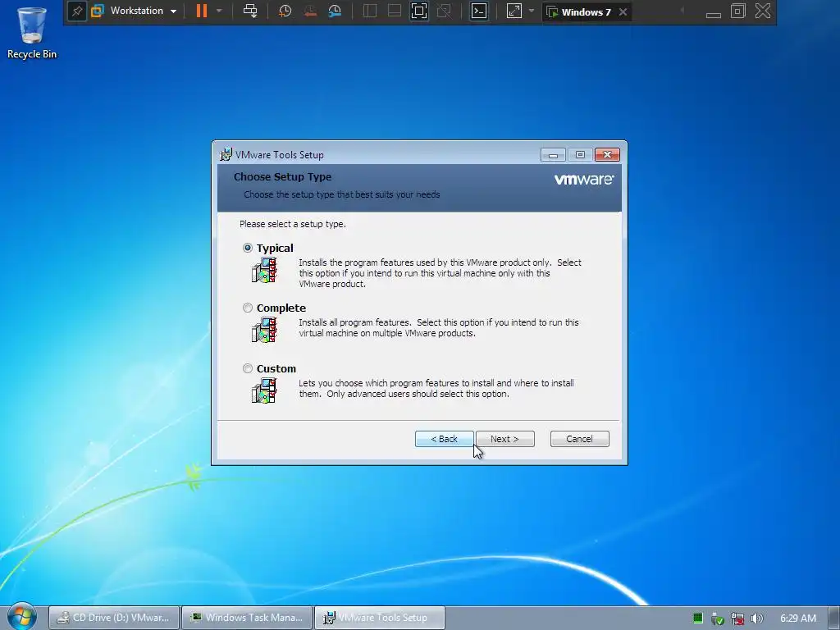Click the 'Complete' option label
This screenshot has height=630, width=840.
[x=281, y=308]
